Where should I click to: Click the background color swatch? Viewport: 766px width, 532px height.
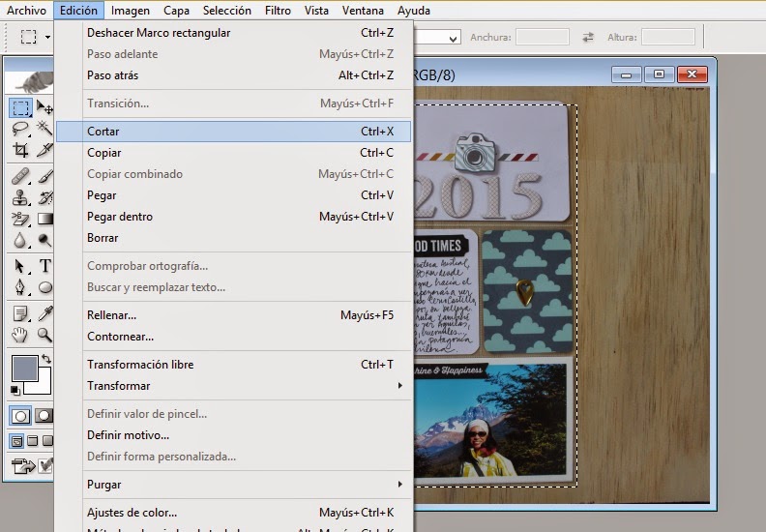[43, 386]
